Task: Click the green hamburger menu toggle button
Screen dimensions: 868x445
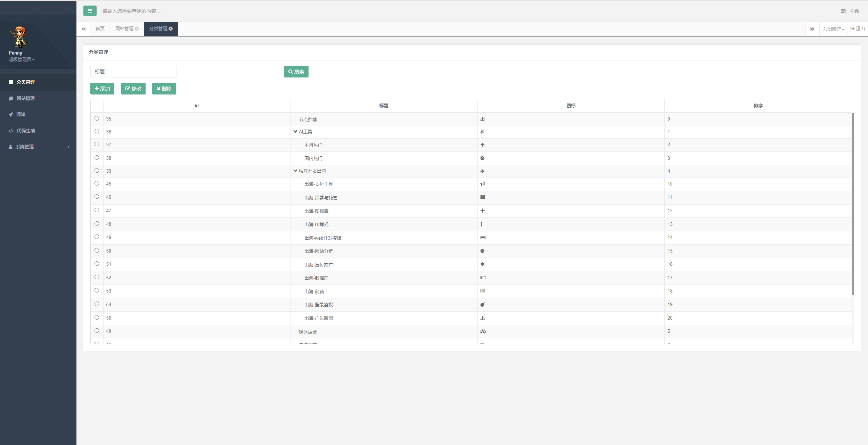Action: click(x=90, y=11)
